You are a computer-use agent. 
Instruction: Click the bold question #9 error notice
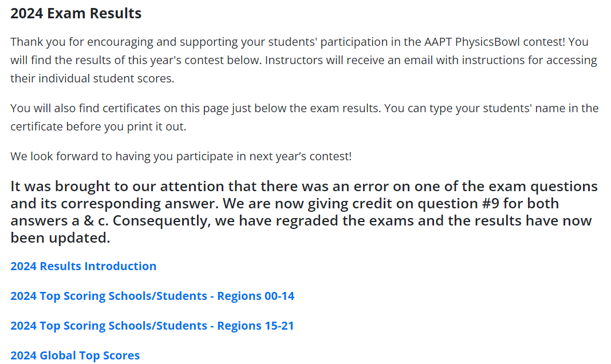pos(304,212)
